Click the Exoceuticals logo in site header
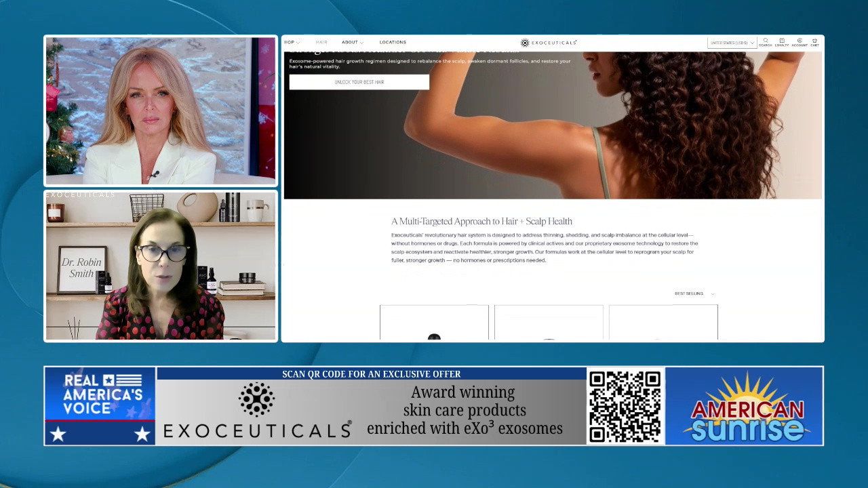Image resolution: width=868 pixels, height=488 pixels. point(549,43)
